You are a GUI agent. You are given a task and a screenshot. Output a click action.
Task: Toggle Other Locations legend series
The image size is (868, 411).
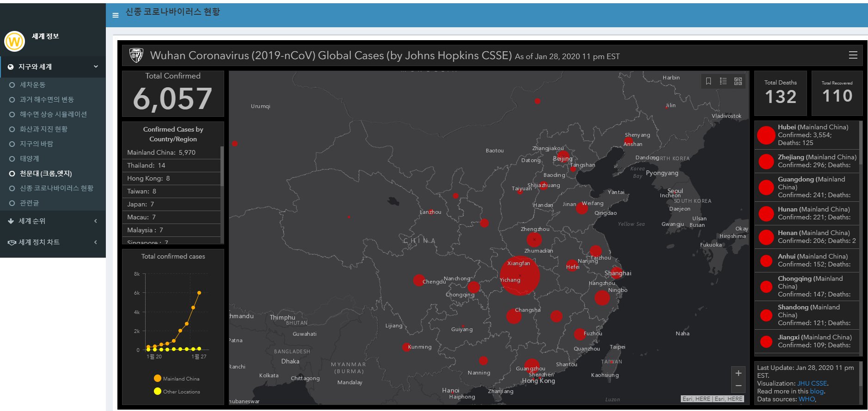(177, 392)
